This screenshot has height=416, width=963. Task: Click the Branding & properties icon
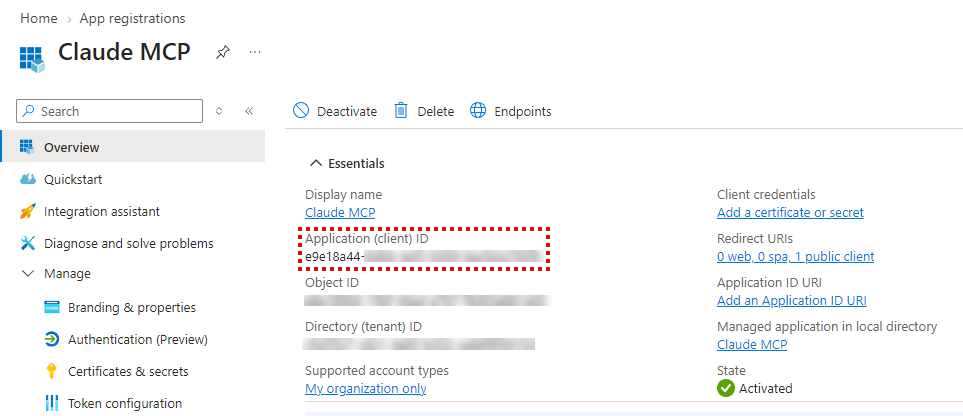pos(52,307)
